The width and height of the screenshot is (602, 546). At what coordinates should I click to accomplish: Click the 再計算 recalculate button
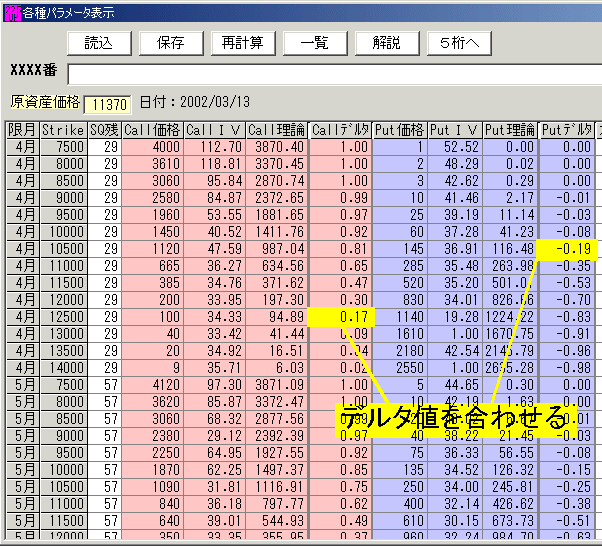tap(243, 43)
